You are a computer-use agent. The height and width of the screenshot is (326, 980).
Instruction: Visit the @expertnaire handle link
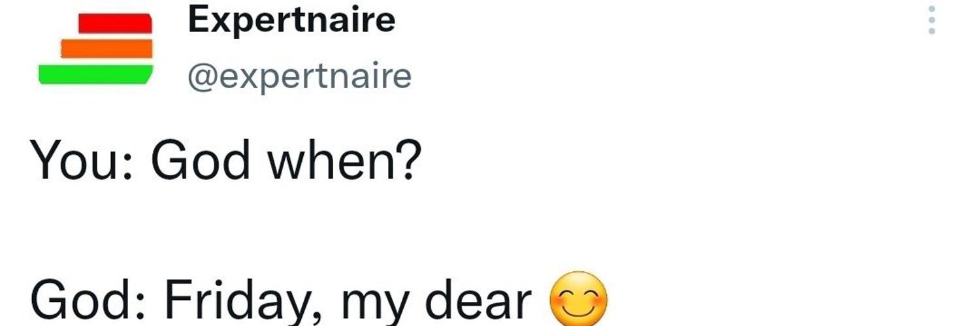click(300, 77)
